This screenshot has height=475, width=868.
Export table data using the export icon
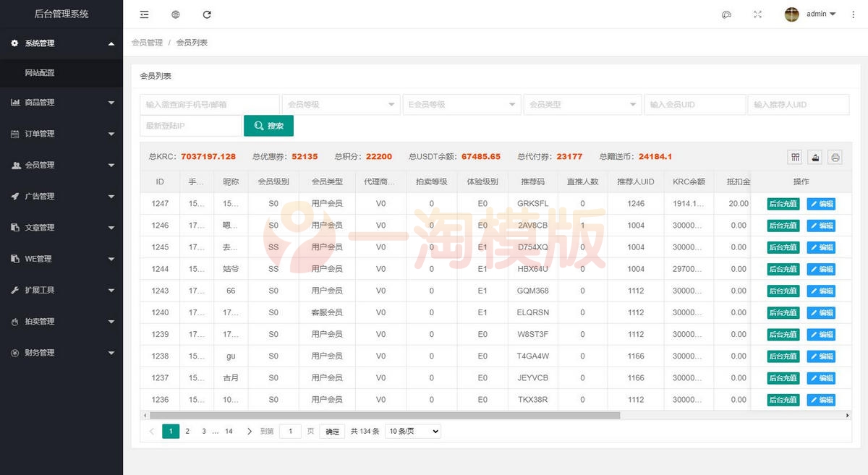[x=814, y=157]
